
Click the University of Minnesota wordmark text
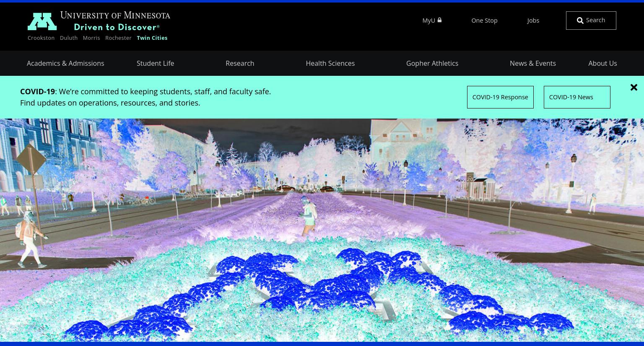[x=115, y=15]
